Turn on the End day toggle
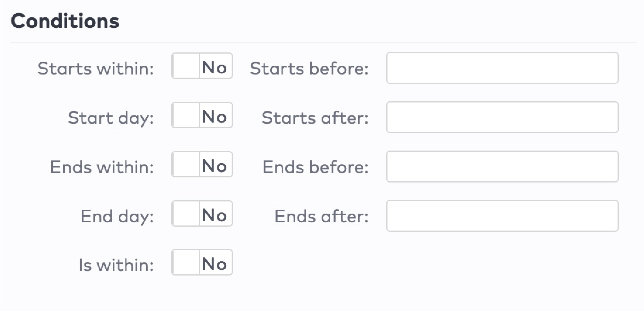The height and width of the screenshot is (311, 644). pyautogui.click(x=202, y=214)
